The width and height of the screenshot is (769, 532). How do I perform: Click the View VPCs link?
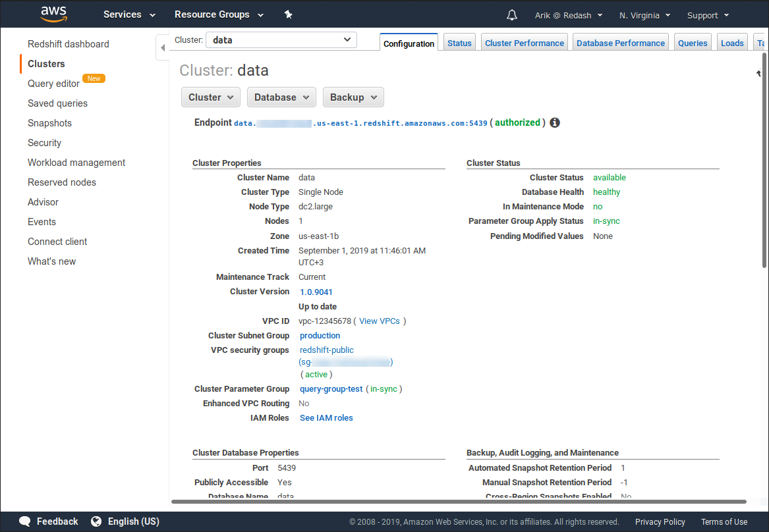pos(379,321)
